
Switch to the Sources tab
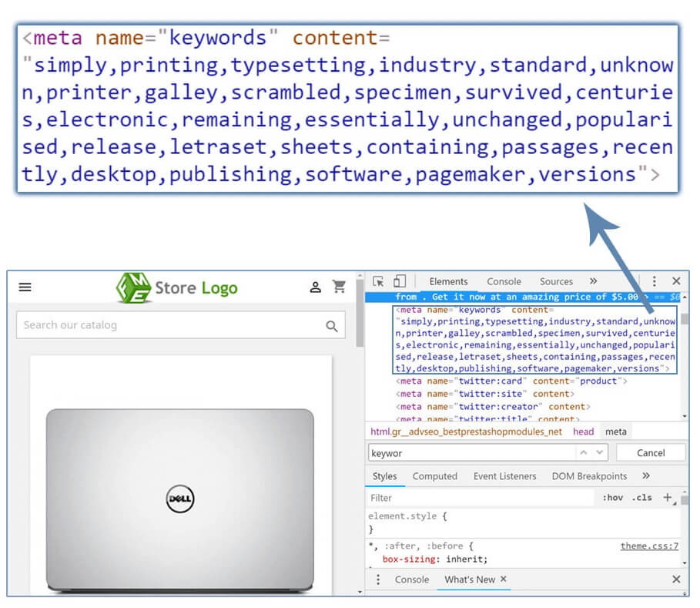tap(556, 281)
